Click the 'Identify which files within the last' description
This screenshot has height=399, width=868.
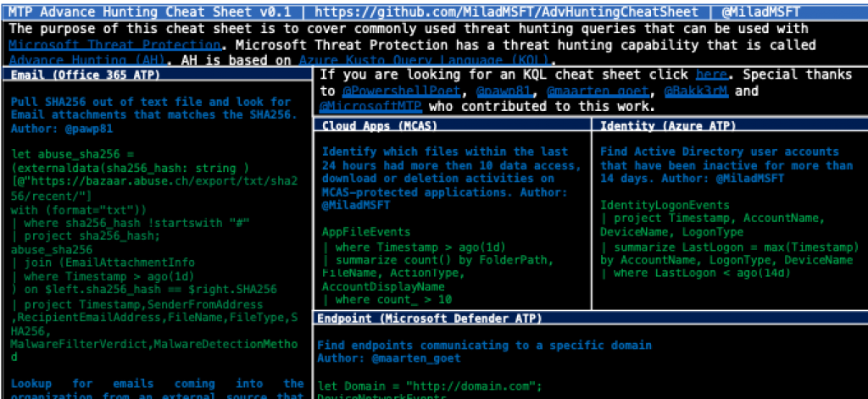point(445,152)
